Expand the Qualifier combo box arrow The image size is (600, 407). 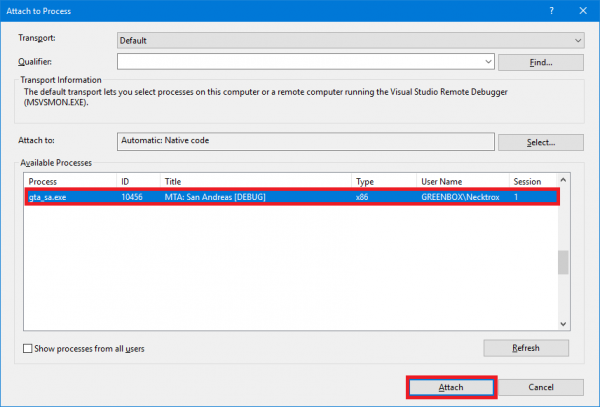pos(487,62)
